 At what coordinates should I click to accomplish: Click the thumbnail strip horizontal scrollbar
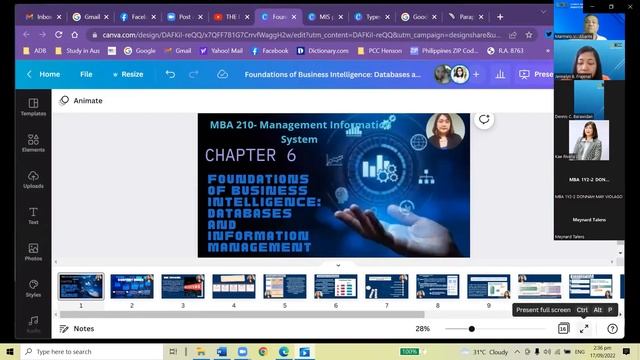click(242, 314)
